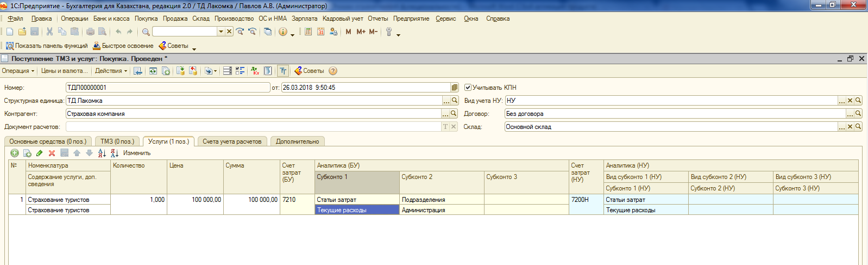Click the Номенклатура column header
Image resolution: width=868 pixels, height=265 pixels.
[68, 165]
